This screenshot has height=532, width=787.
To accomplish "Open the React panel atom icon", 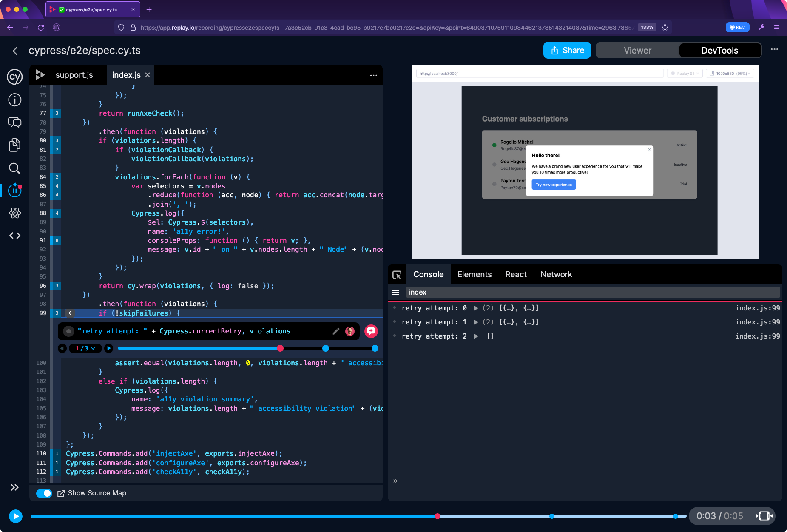I will pyautogui.click(x=15, y=213).
